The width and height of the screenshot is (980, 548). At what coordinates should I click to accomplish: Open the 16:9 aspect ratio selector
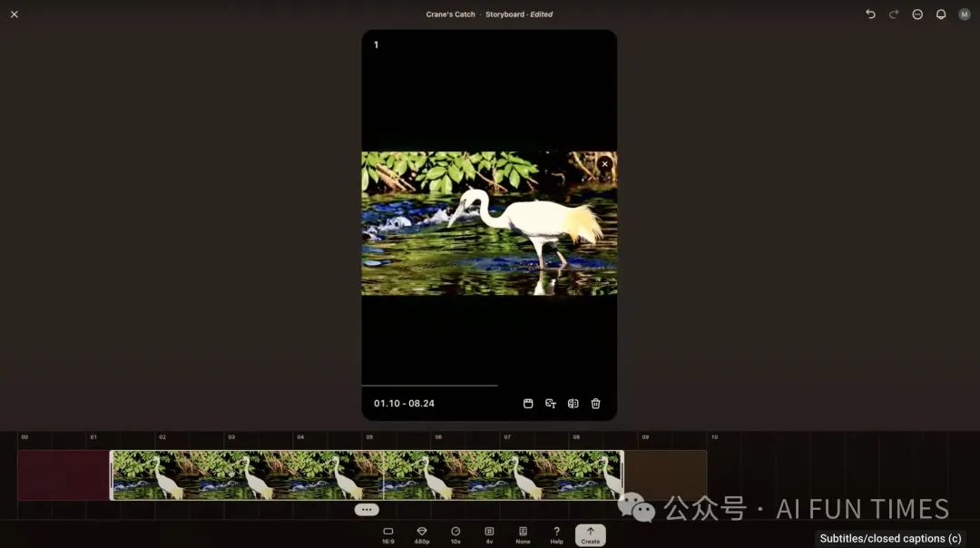point(387,534)
